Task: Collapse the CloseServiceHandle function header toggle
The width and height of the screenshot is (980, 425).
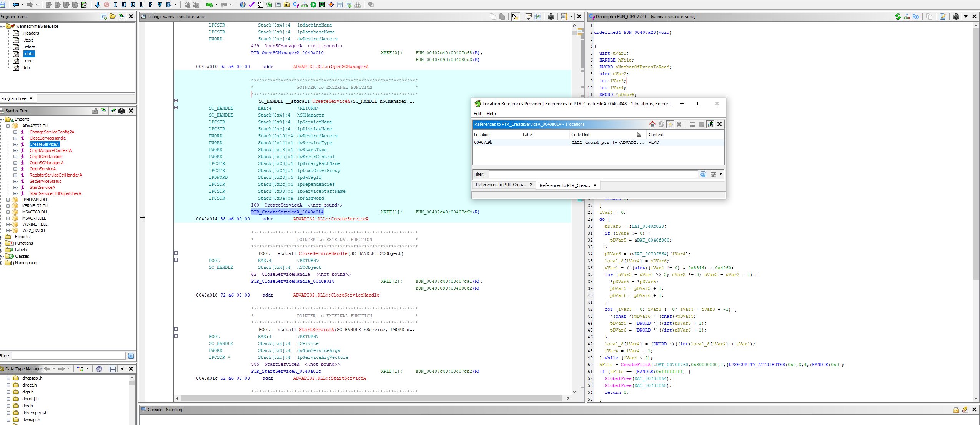Action: tap(176, 253)
